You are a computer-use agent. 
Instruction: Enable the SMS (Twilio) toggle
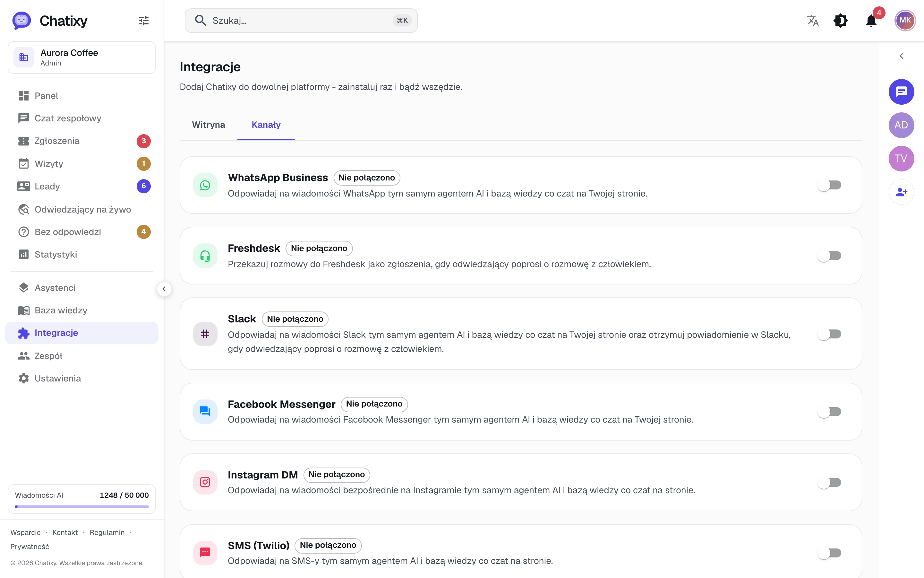tap(829, 553)
